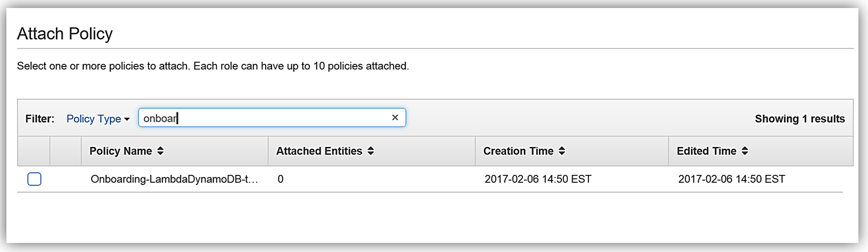Select the creation time cell in the policy row
The width and height of the screenshot is (868, 252).
click(x=538, y=180)
